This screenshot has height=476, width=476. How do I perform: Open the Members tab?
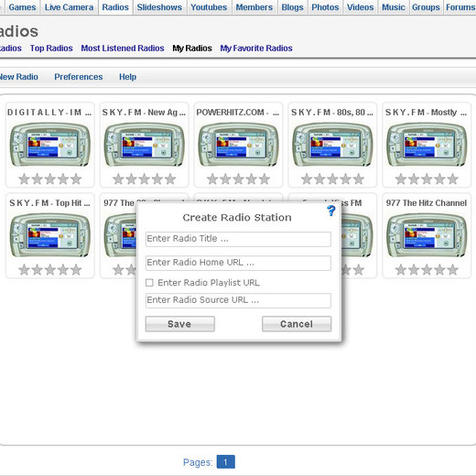254,7
